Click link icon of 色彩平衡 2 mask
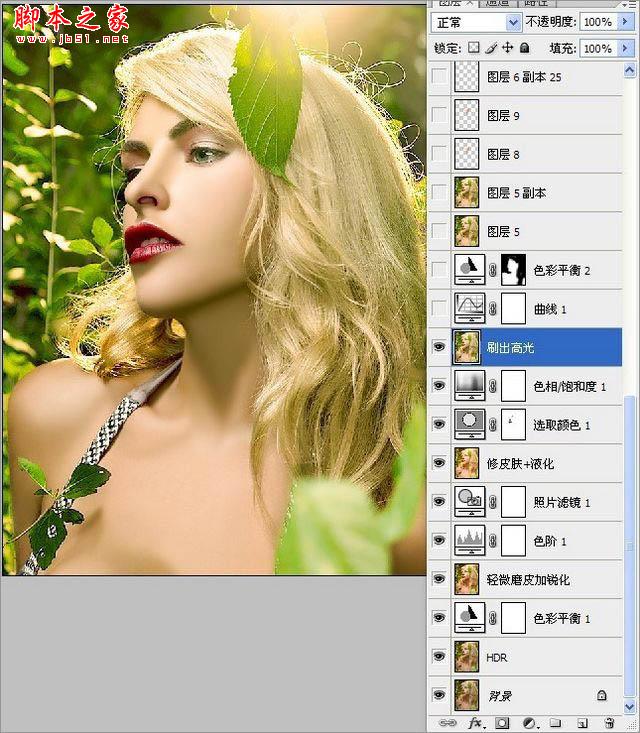 coord(493,270)
